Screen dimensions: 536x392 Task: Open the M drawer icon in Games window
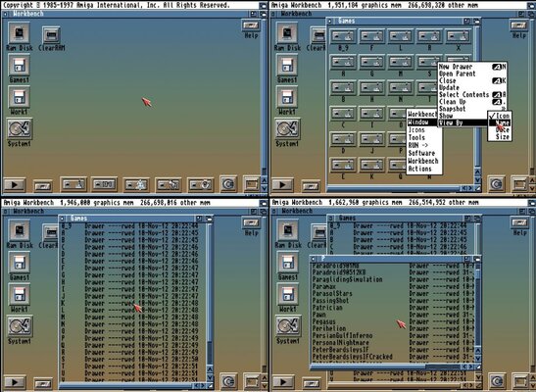tap(401, 62)
